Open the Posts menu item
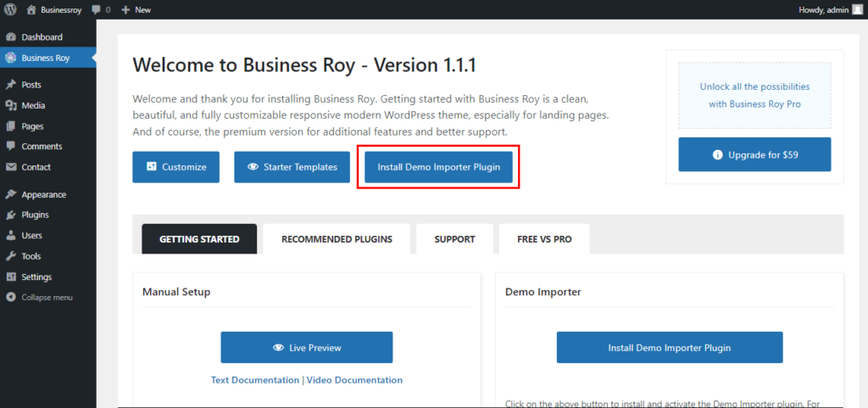868x408 pixels. (x=31, y=85)
